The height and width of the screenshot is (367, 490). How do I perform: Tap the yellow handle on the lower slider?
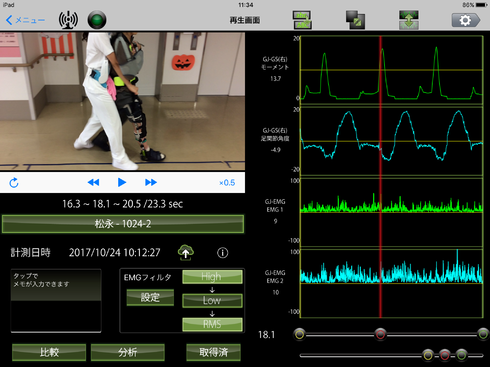click(428, 355)
